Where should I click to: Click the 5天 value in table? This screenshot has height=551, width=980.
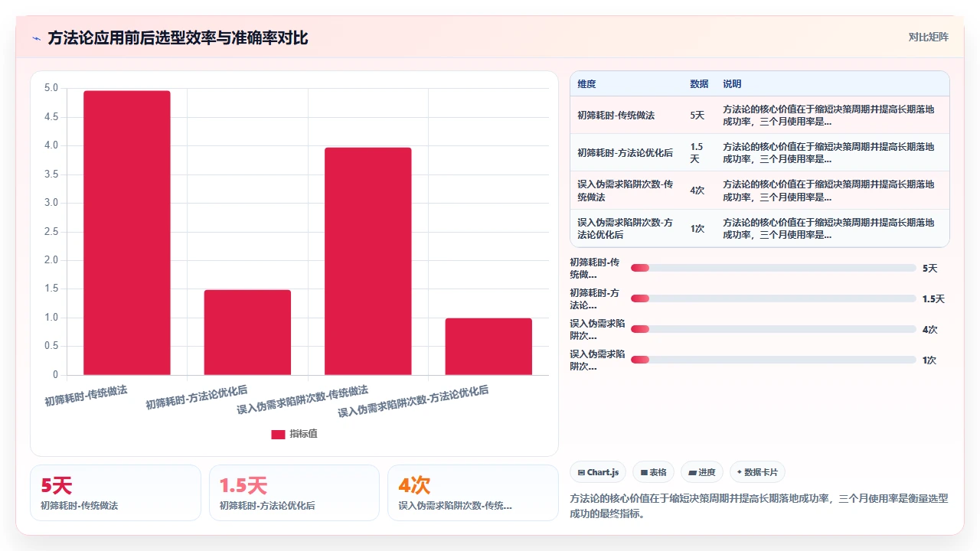point(697,116)
